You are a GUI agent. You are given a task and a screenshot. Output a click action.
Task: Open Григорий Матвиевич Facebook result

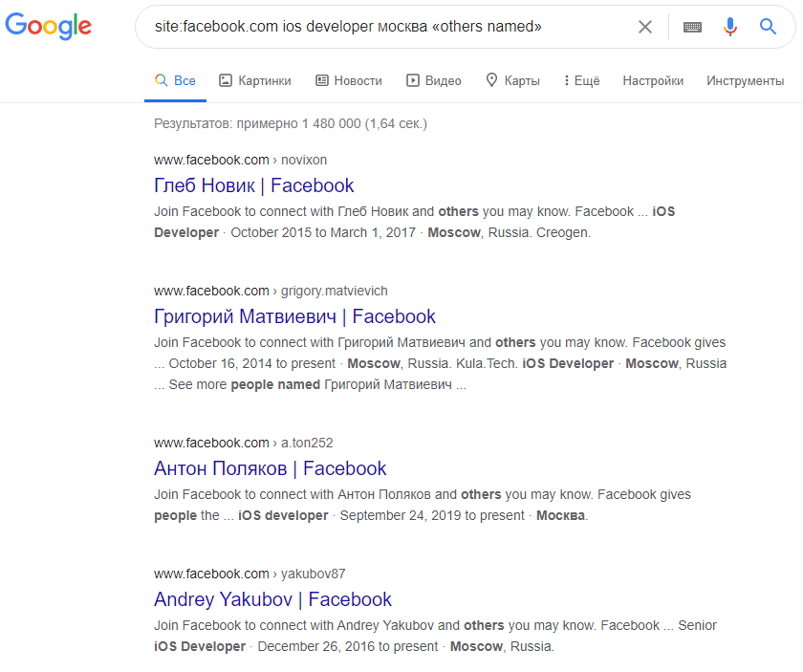coord(294,316)
